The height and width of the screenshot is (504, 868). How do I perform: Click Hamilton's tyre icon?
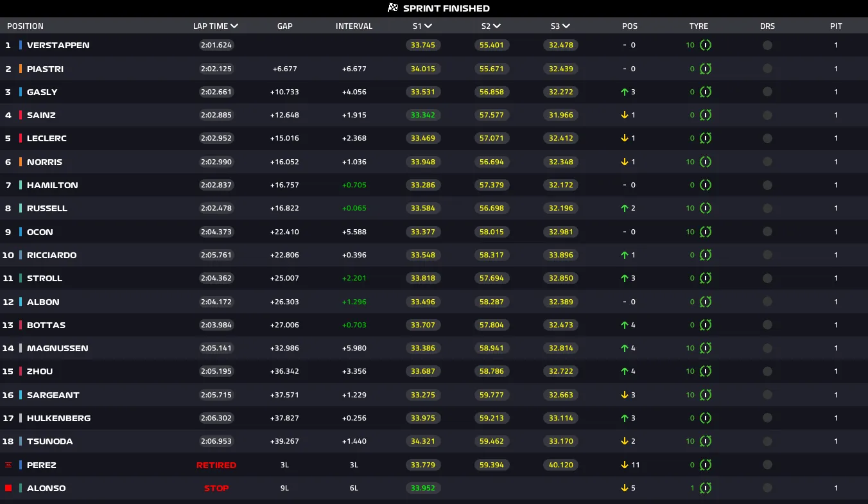coord(706,185)
